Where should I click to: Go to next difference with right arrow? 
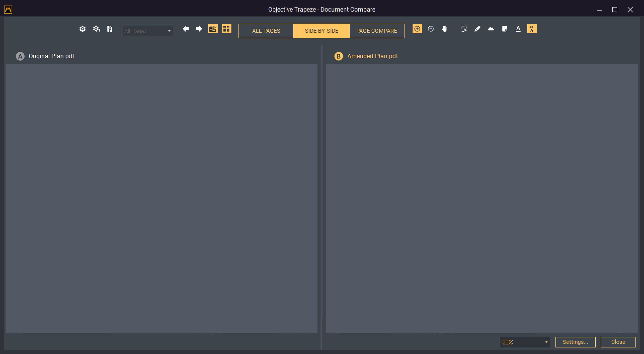click(199, 29)
